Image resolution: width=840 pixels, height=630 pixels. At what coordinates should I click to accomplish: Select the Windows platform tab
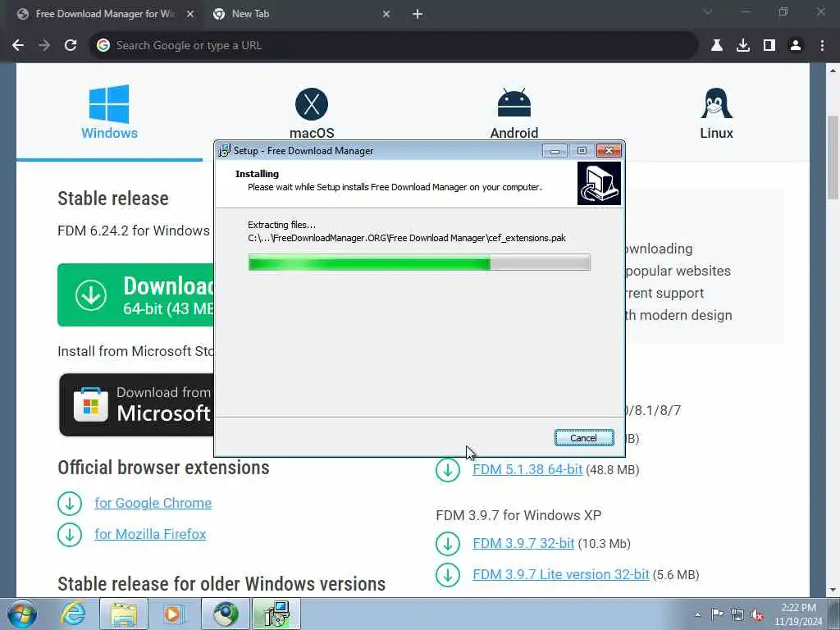109,112
